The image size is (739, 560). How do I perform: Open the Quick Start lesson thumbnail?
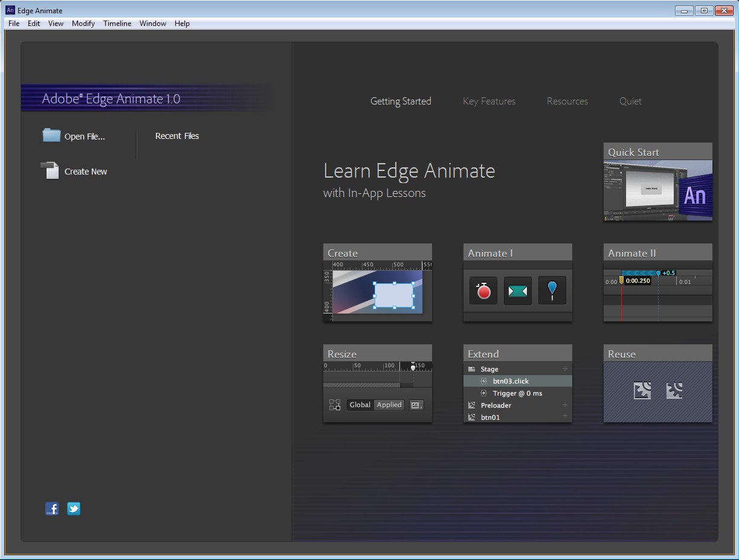[x=657, y=190]
